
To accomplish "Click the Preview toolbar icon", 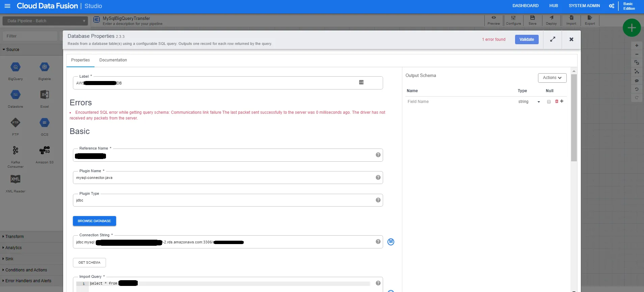I will coord(493,20).
